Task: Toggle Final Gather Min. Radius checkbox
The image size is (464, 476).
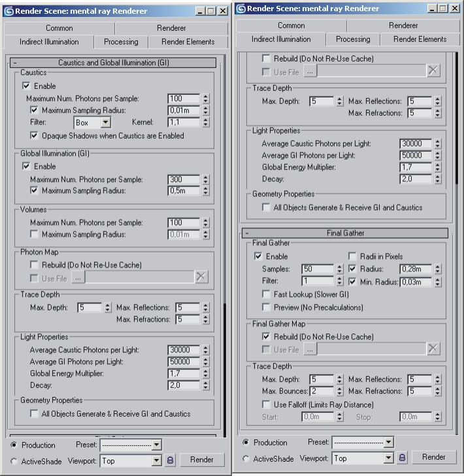Action: (352, 282)
